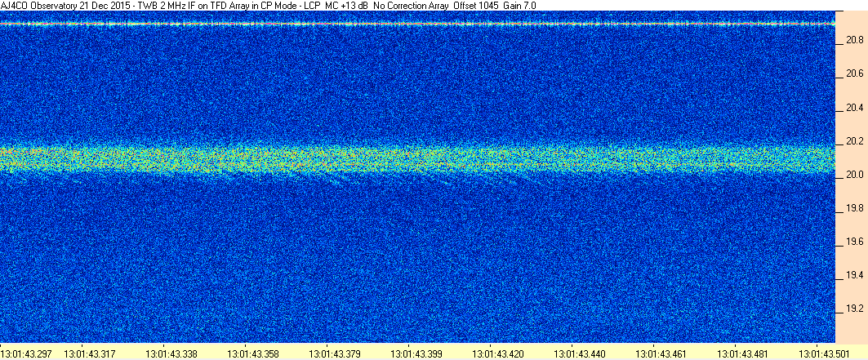Click the 19.6 frequency axis label

pyautogui.click(x=853, y=242)
